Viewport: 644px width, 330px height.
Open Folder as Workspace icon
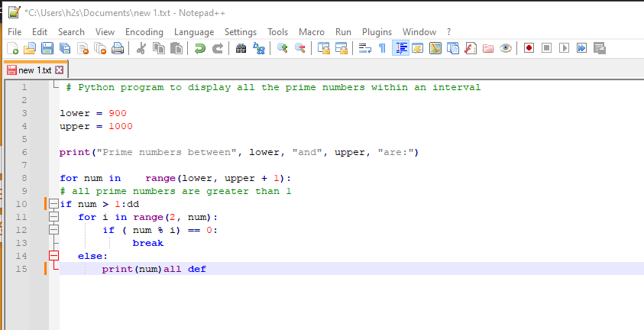click(x=488, y=48)
